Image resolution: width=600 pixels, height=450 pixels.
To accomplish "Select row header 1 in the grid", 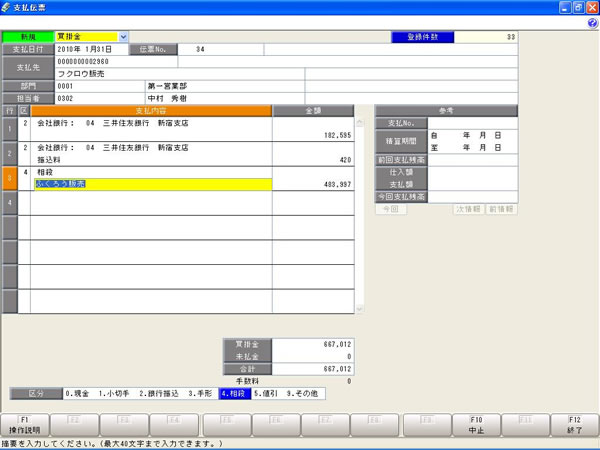I will [x=10, y=129].
